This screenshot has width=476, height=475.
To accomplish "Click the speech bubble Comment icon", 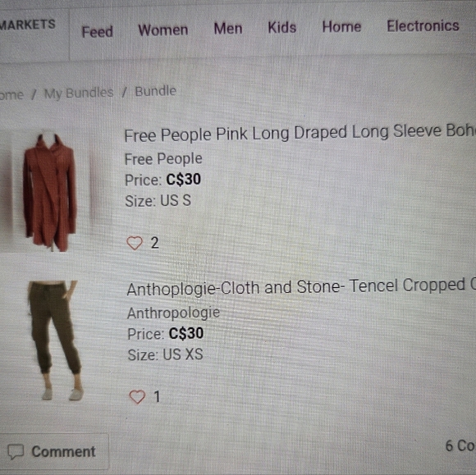I will pos(16,452).
